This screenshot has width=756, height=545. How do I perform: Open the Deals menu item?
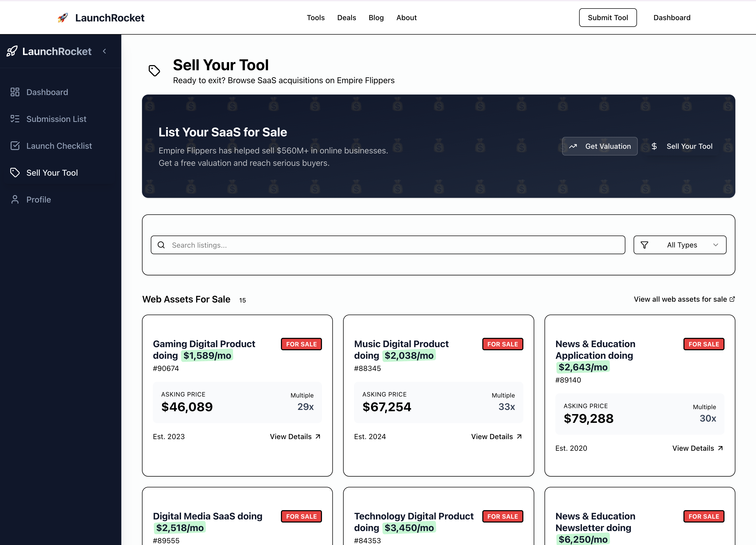point(347,17)
